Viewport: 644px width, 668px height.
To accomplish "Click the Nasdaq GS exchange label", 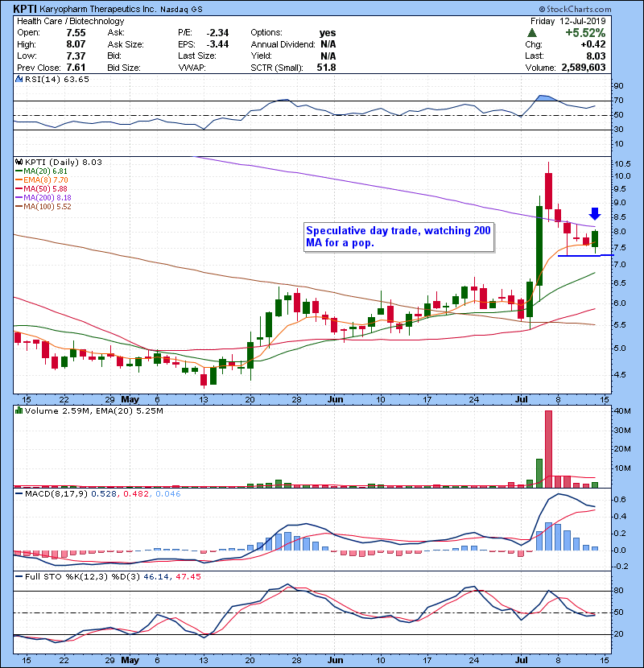I will click(x=181, y=10).
